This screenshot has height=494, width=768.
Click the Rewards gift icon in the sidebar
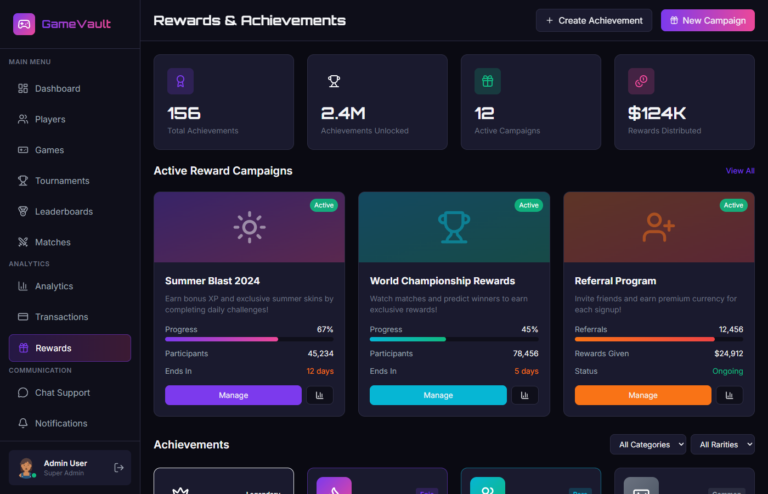23,348
